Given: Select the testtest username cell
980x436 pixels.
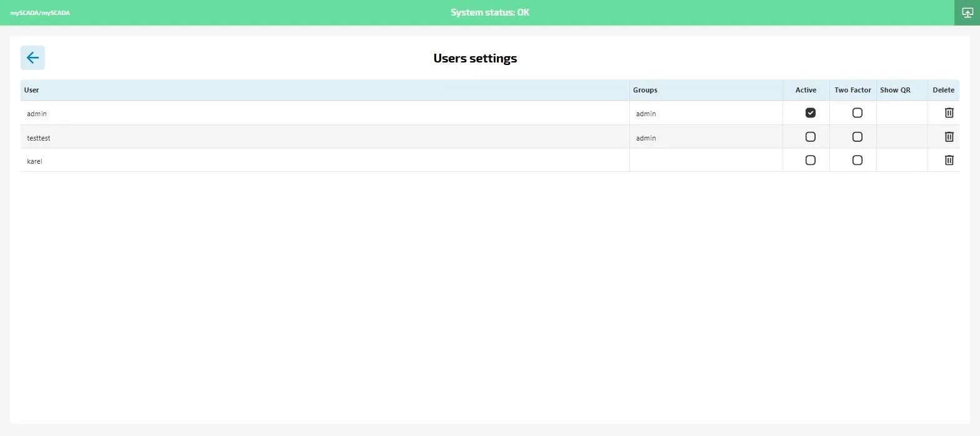Looking at the screenshot, I should tap(325, 137).
